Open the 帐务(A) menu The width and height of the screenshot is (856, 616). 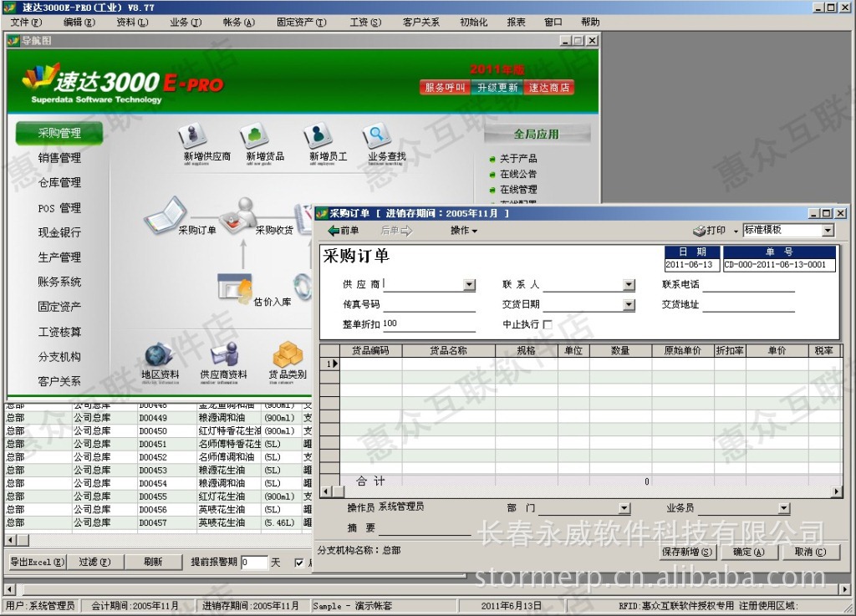click(x=238, y=23)
